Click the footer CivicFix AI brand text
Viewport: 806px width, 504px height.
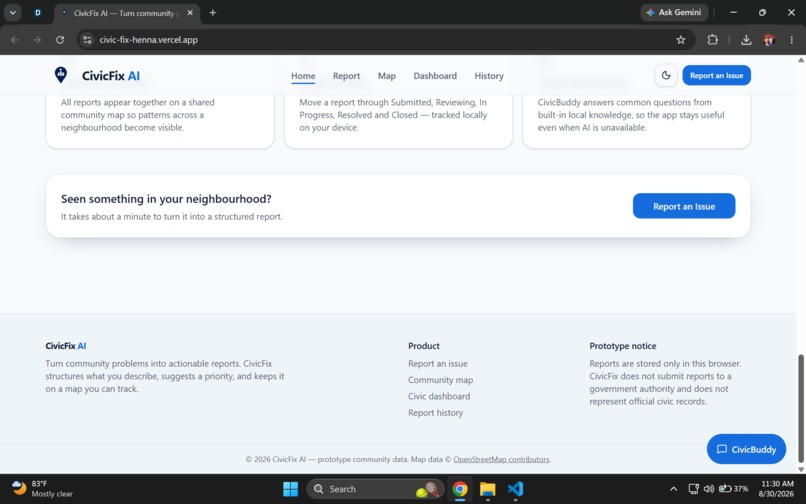(x=66, y=346)
